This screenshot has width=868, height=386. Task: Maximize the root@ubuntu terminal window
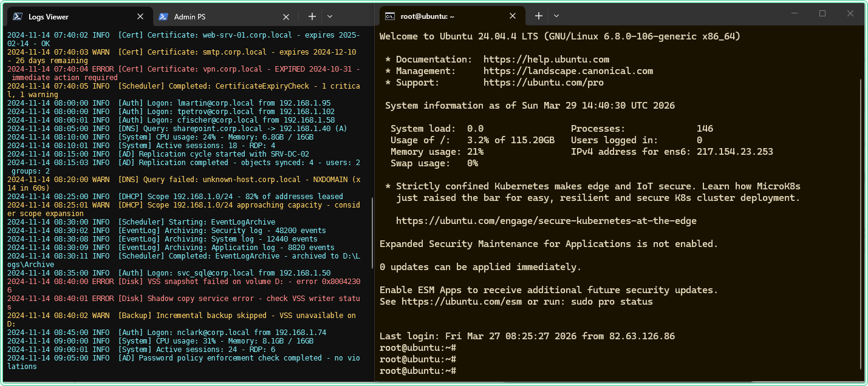822,13
